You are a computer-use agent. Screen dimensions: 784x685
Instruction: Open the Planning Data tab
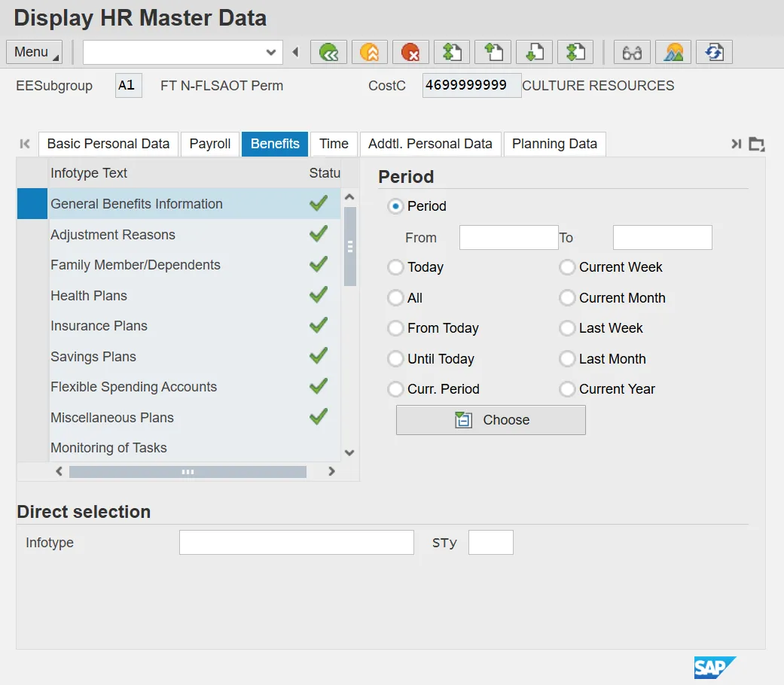tap(554, 144)
